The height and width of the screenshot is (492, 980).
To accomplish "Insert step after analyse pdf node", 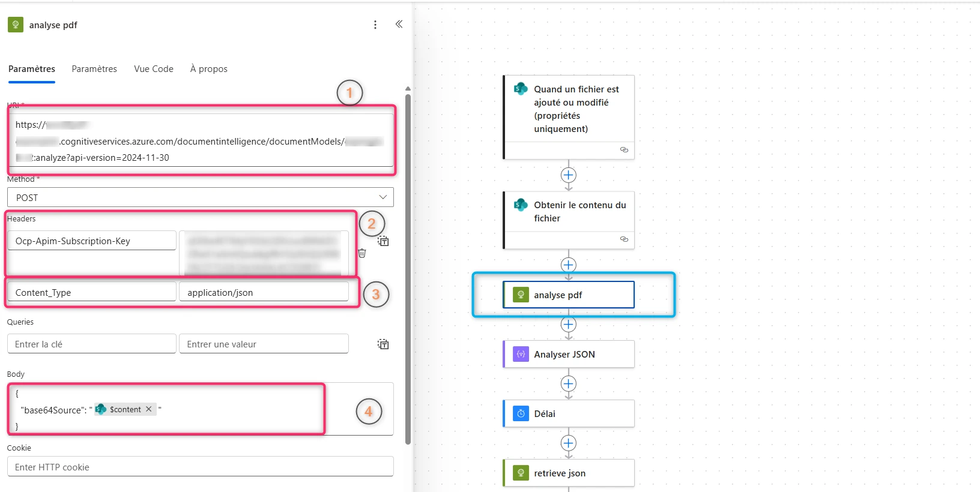I will (x=568, y=325).
